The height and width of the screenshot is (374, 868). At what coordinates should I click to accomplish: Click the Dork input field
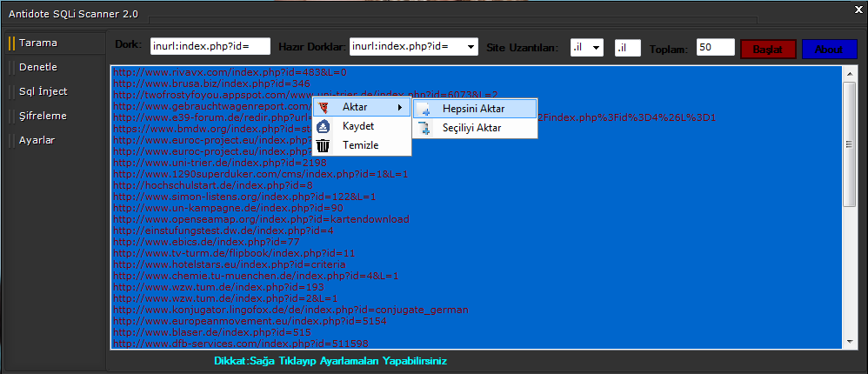tap(210, 46)
